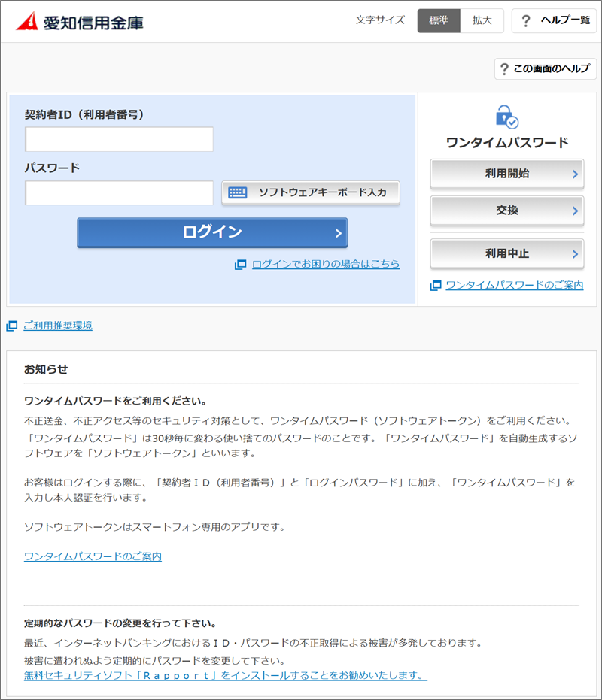The image size is (602, 700).
Task: Click the 愛知信用金庫 red logo icon
Action: [28, 21]
